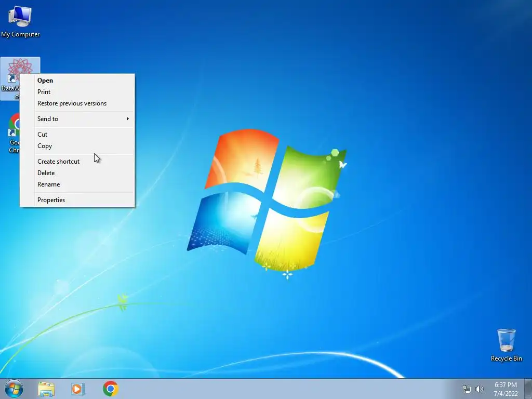Select the Google Chrome desktop shortcut
Image resolution: width=532 pixels, height=399 pixels.
[x=14, y=133]
